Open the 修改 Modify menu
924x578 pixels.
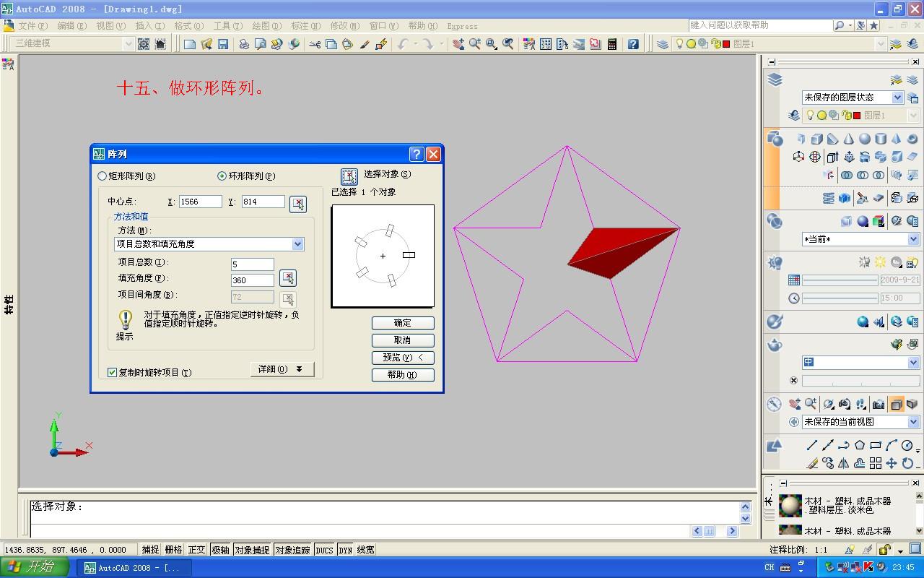pyautogui.click(x=344, y=26)
